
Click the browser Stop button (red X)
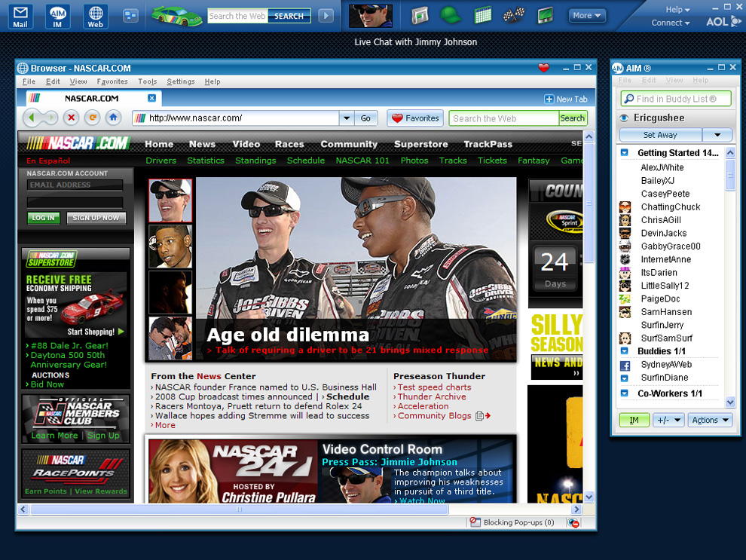pos(71,118)
